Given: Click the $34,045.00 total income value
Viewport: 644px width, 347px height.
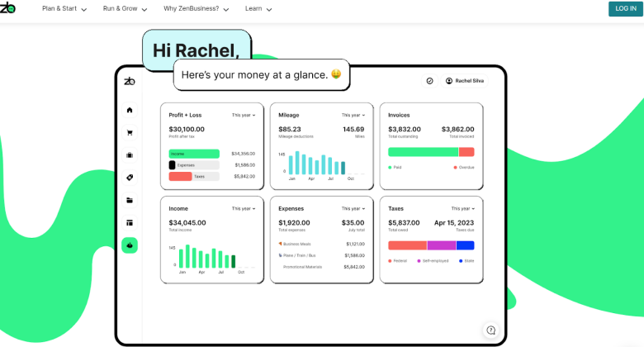Looking at the screenshot, I should click(x=187, y=223).
